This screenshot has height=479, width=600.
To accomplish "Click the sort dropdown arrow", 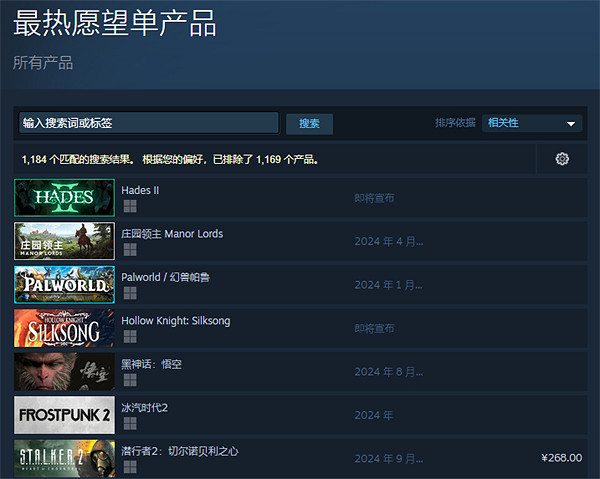I will point(572,124).
